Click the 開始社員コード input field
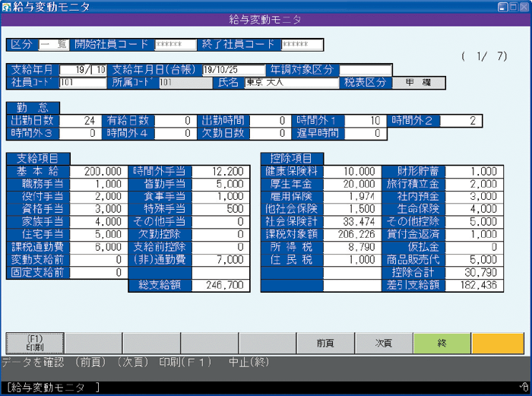This screenshot has height=396, width=532. pyautogui.click(x=176, y=44)
